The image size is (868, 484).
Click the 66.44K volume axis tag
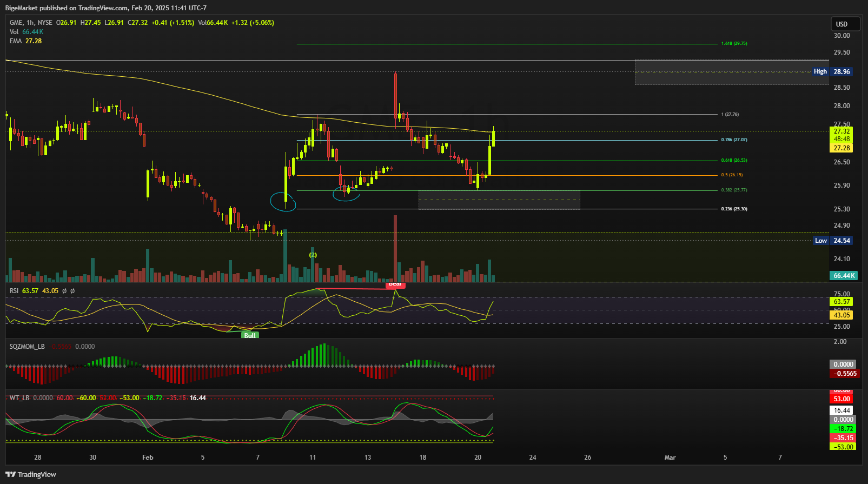pos(844,276)
